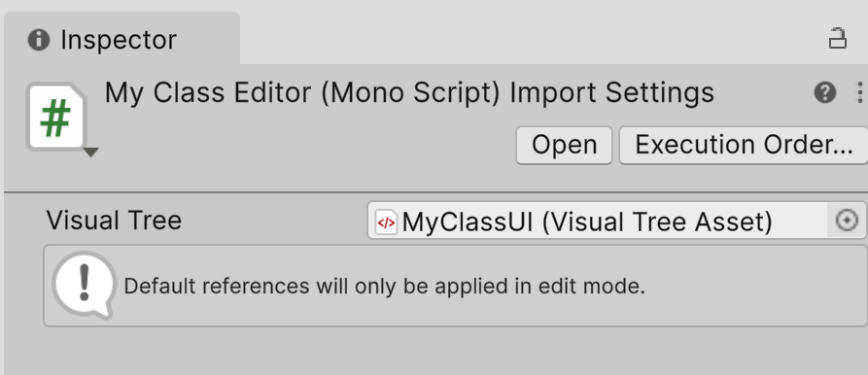
Task: Click the Open button
Action: coord(564,146)
